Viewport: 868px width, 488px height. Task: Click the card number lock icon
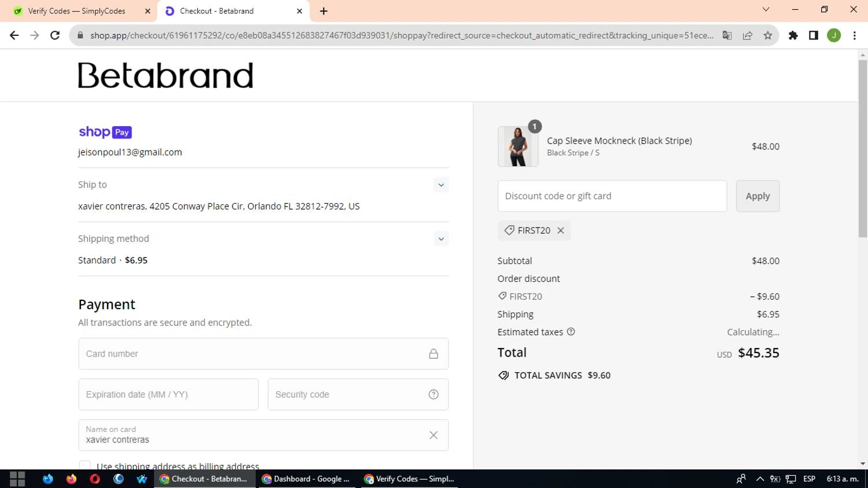(433, 354)
